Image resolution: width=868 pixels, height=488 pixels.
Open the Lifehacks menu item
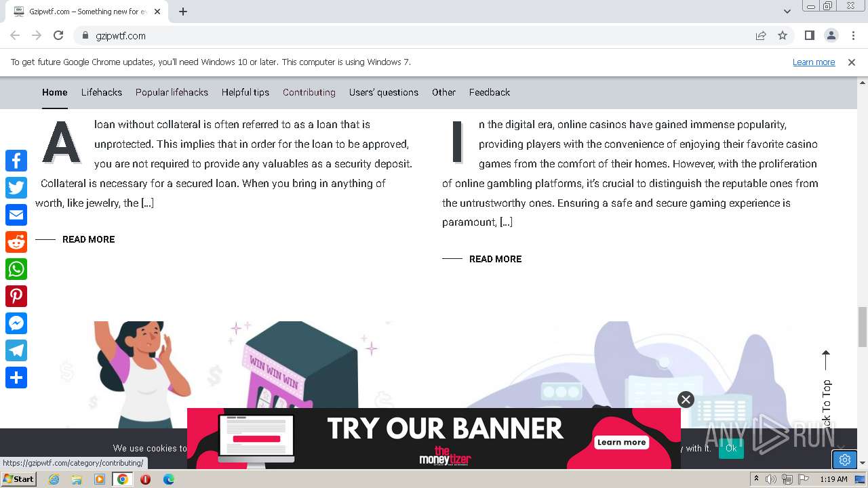click(x=102, y=92)
